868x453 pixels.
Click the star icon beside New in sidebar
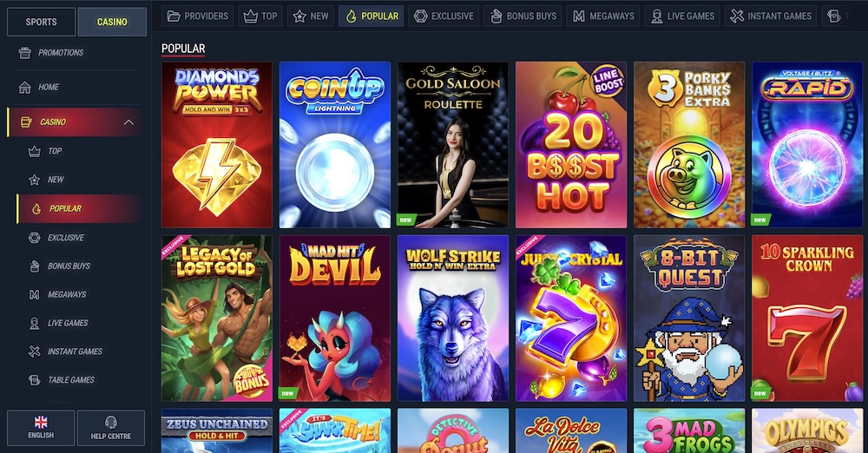pyautogui.click(x=35, y=180)
